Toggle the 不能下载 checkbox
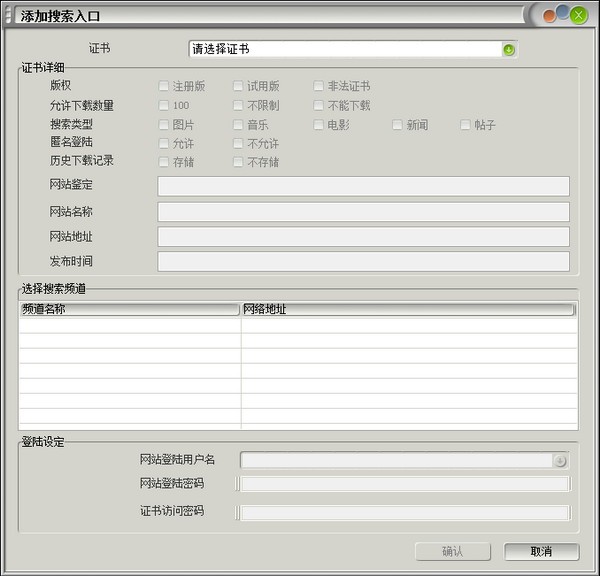 (x=318, y=105)
